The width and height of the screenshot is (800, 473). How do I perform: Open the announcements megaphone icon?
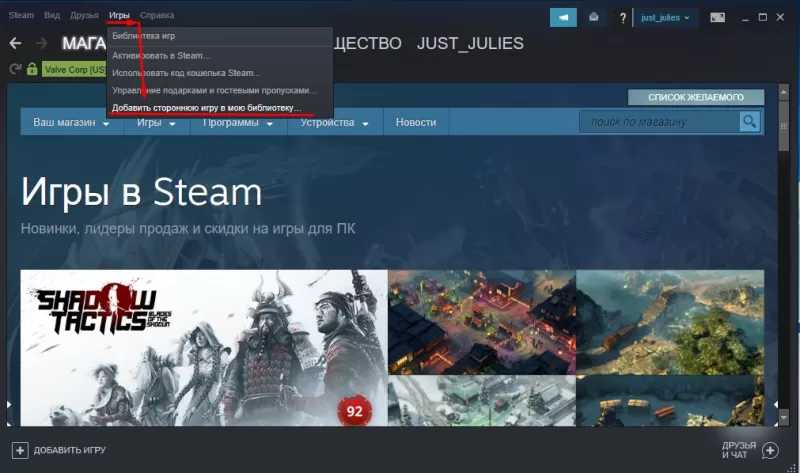click(x=563, y=17)
